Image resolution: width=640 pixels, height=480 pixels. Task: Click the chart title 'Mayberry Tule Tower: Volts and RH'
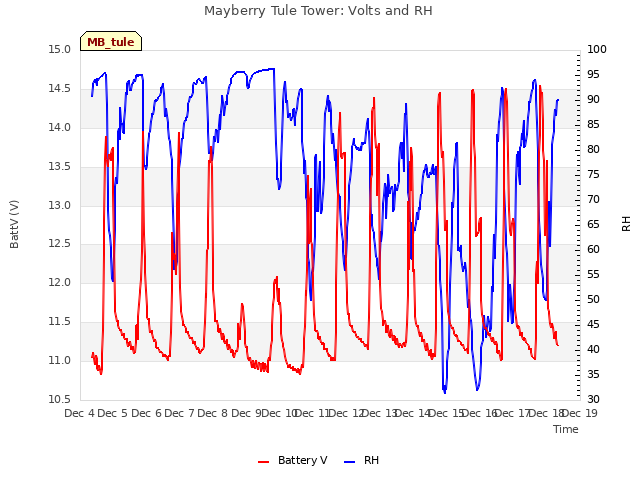tap(318, 11)
